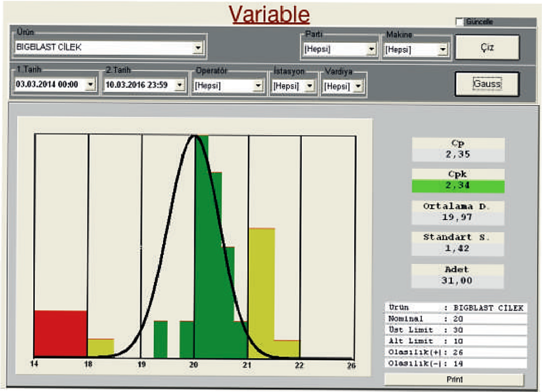Open the 1.Tarih start date dropdown
Screen dimensions: 542x392
click(x=90, y=85)
